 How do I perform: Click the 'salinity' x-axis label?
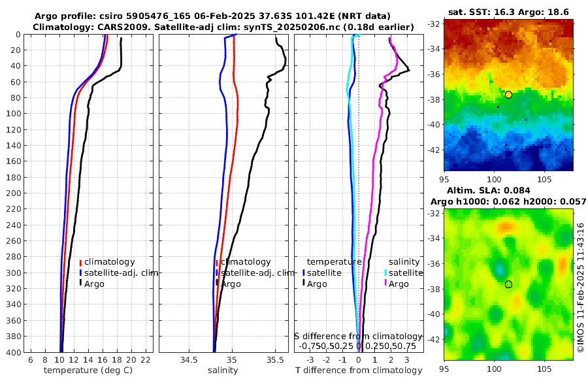pos(223,371)
